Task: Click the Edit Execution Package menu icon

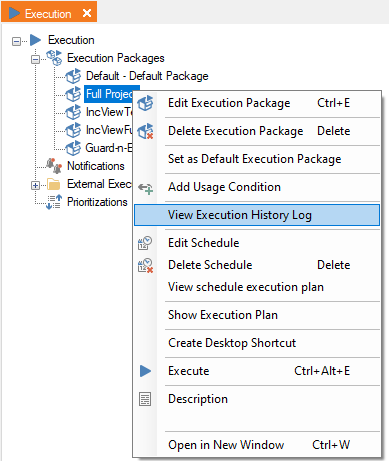Action: click(x=145, y=103)
